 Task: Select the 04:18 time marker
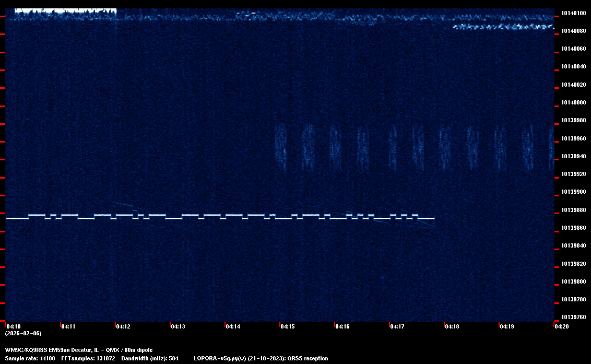tap(452, 326)
